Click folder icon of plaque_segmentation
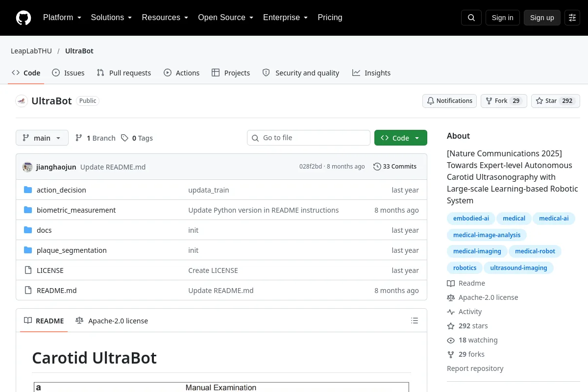Screen dimensions: 588x392 click(x=28, y=250)
